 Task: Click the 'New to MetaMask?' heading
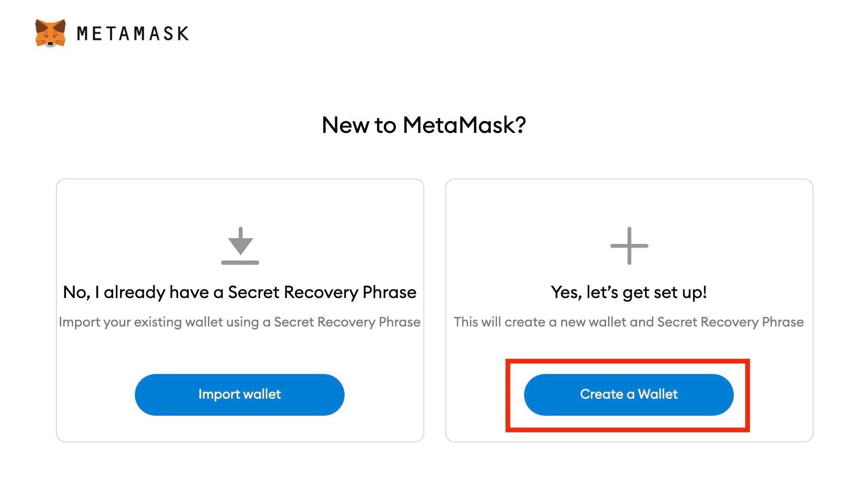coord(424,125)
